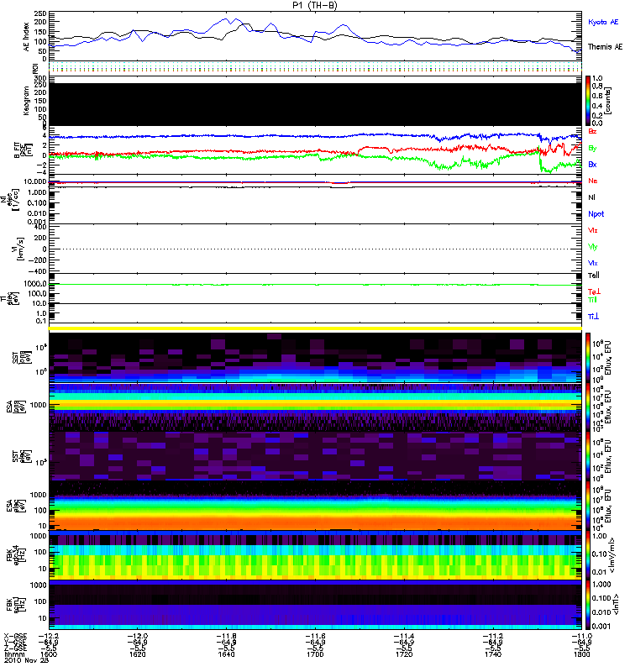Click the date label 2010 Nov 28
The image size is (630, 672).
click(x=27, y=660)
